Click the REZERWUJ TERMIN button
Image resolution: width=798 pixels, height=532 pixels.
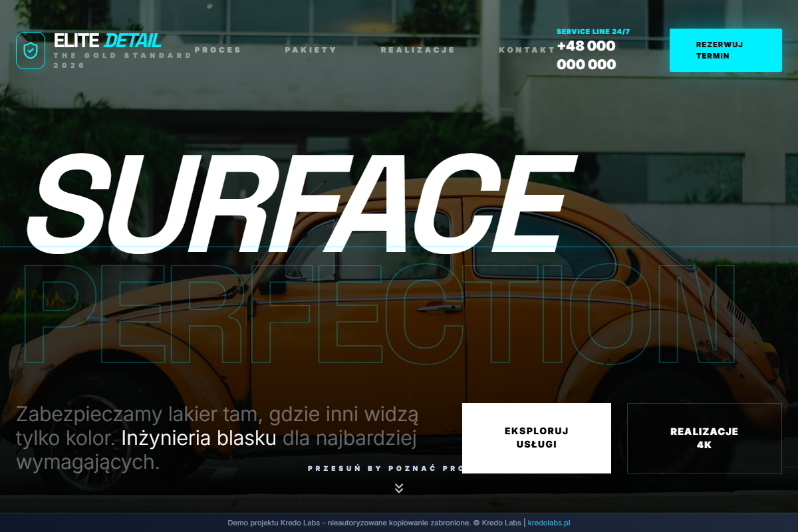[726, 50]
